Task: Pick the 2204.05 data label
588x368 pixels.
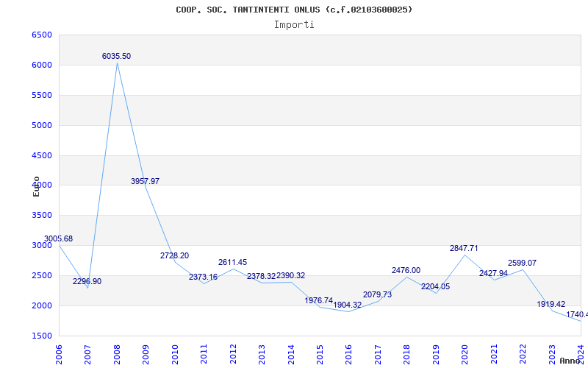Action: pyautogui.click(x=435, y=287)
